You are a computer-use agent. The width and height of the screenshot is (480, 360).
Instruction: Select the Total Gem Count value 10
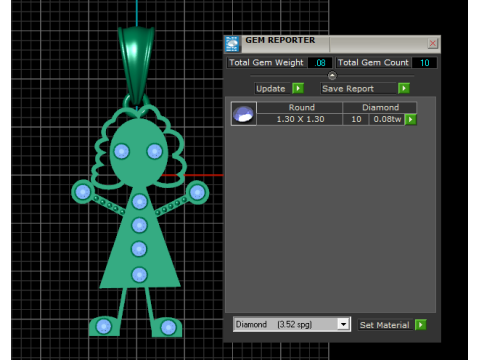(424, 63)
